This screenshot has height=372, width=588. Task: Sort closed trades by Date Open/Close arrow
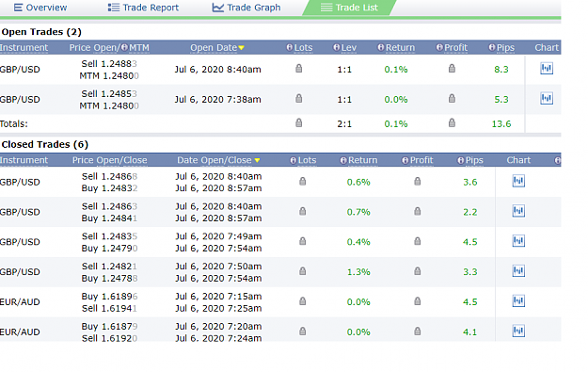tap(257, 160)
